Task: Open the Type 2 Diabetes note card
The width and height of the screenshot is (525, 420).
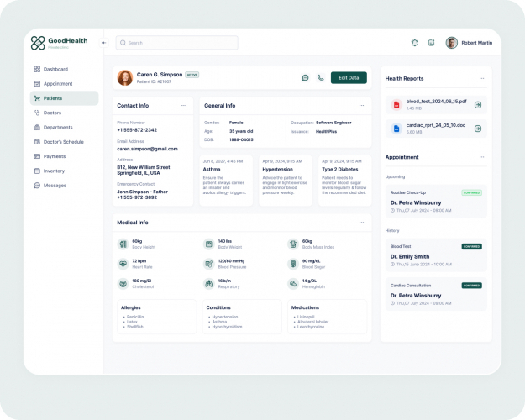Action: coord(345,181)
